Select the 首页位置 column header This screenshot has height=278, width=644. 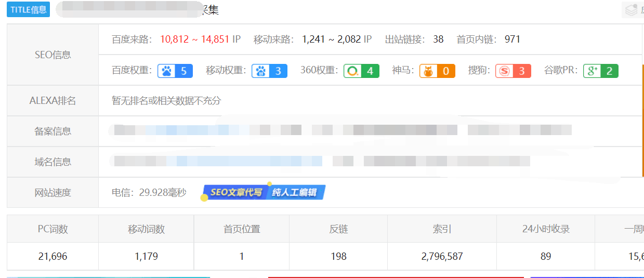(242, 229)
